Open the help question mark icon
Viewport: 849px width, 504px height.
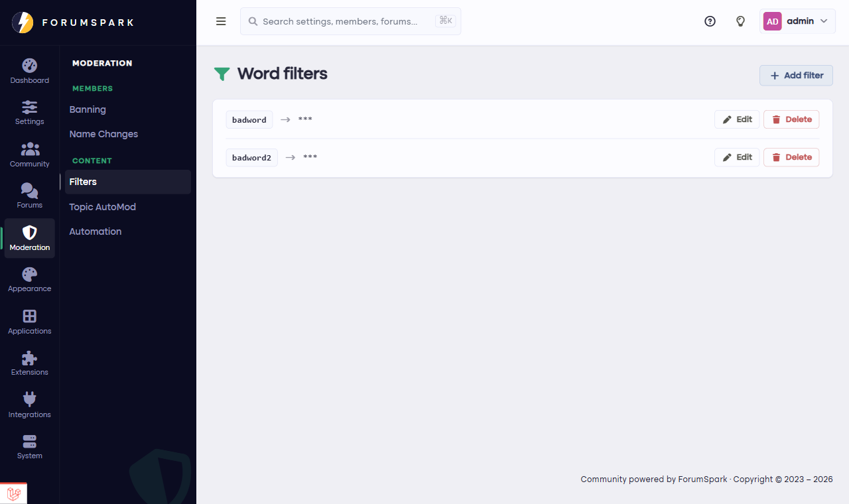click(710, 21)
